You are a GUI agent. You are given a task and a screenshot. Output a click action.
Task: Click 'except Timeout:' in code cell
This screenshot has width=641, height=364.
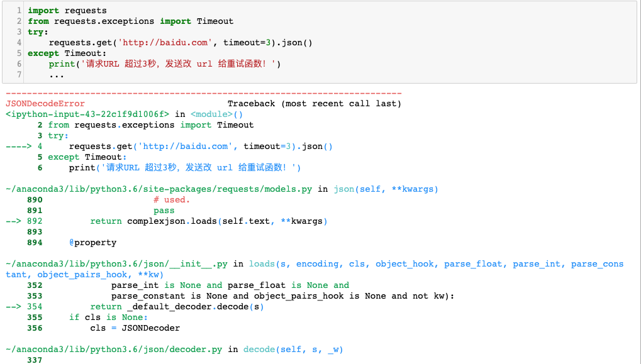click(67, 53)
